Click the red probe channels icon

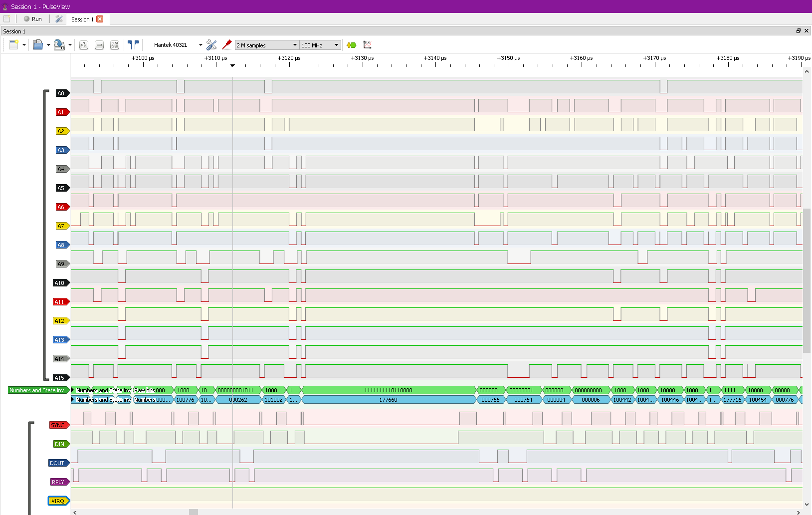pyautogui.click(x=227, y=45)
